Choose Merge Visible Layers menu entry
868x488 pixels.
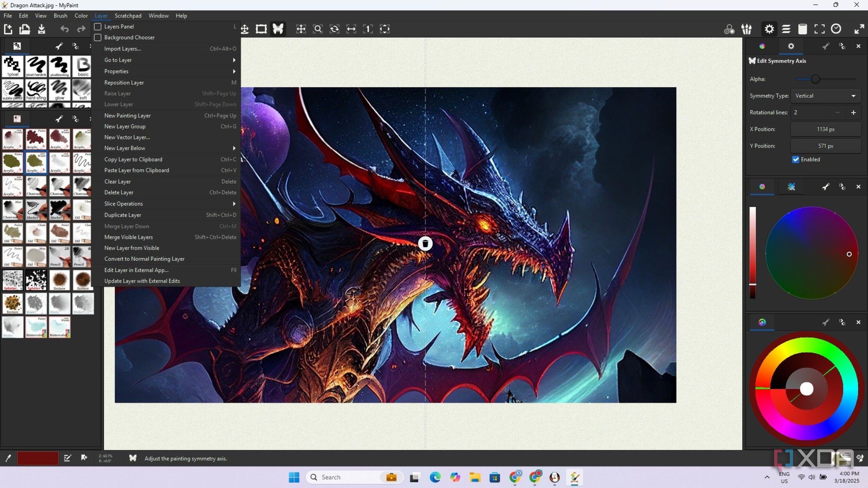166,237
